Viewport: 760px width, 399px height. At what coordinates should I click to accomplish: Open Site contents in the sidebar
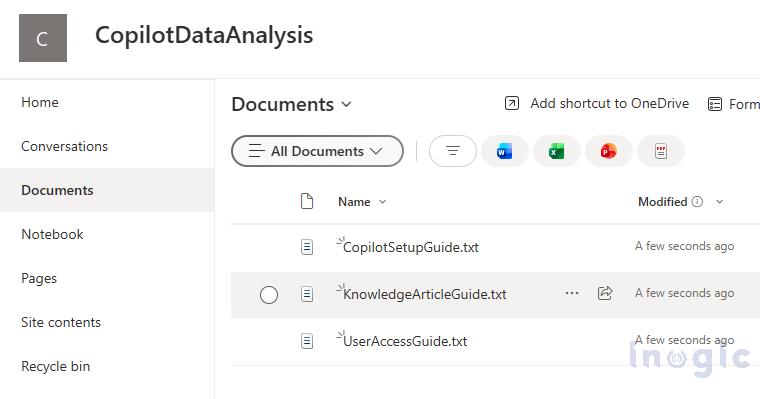point(61,322)
